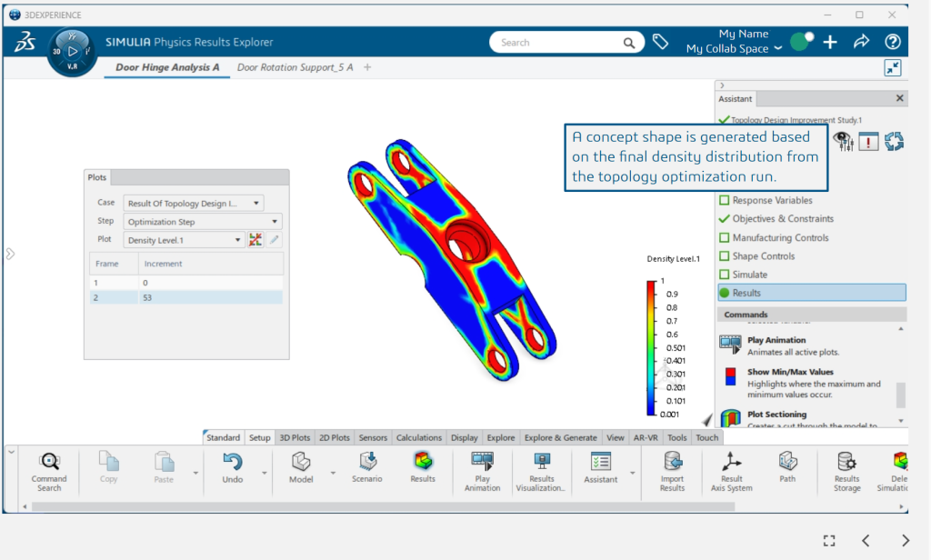This screenshot has width=931, height=560.
Task: Click the refresh cycle icon in Assistant
Action: [x=894, y=141]
